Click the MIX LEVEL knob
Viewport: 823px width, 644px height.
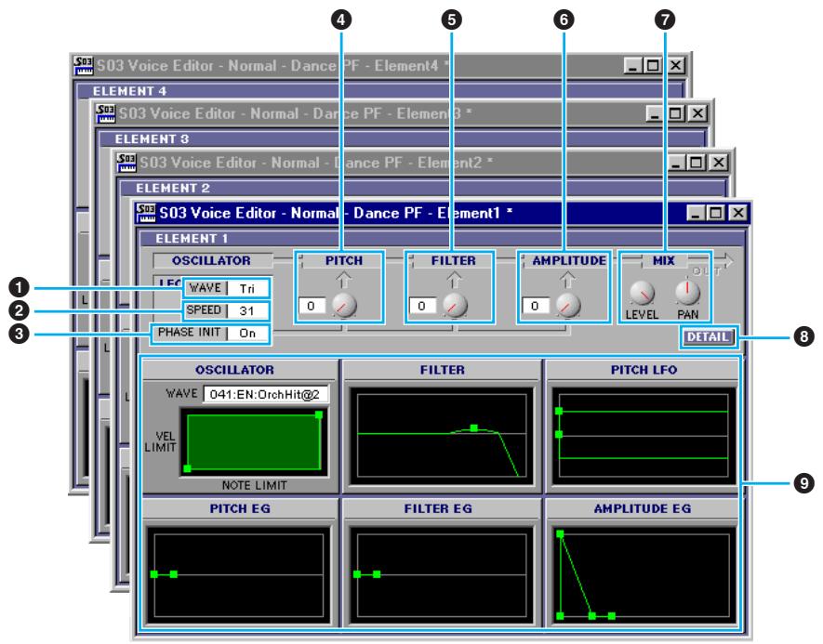click(642, 293)
